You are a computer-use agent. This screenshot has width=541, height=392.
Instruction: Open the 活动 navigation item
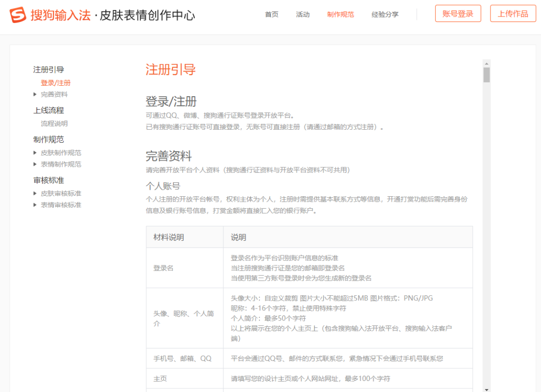(303, 15)
